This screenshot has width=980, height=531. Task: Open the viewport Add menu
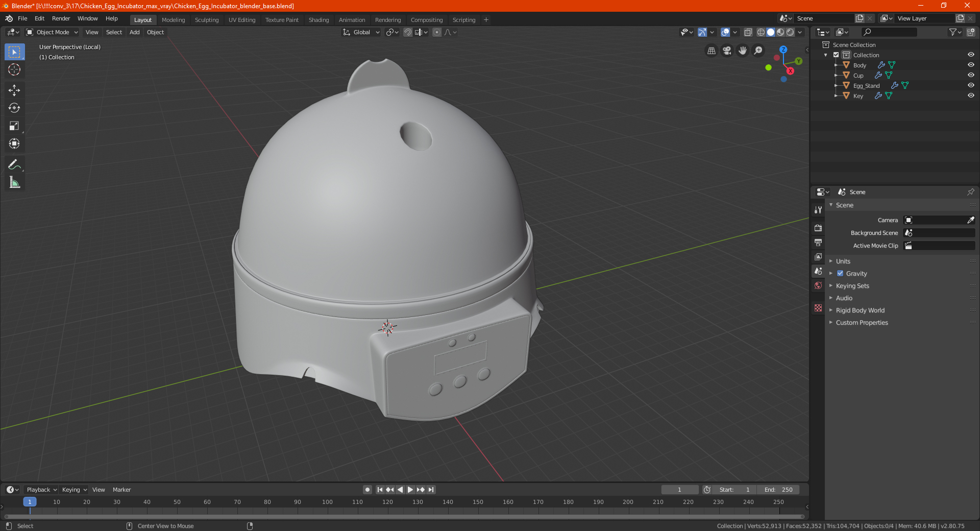(134, 32)
